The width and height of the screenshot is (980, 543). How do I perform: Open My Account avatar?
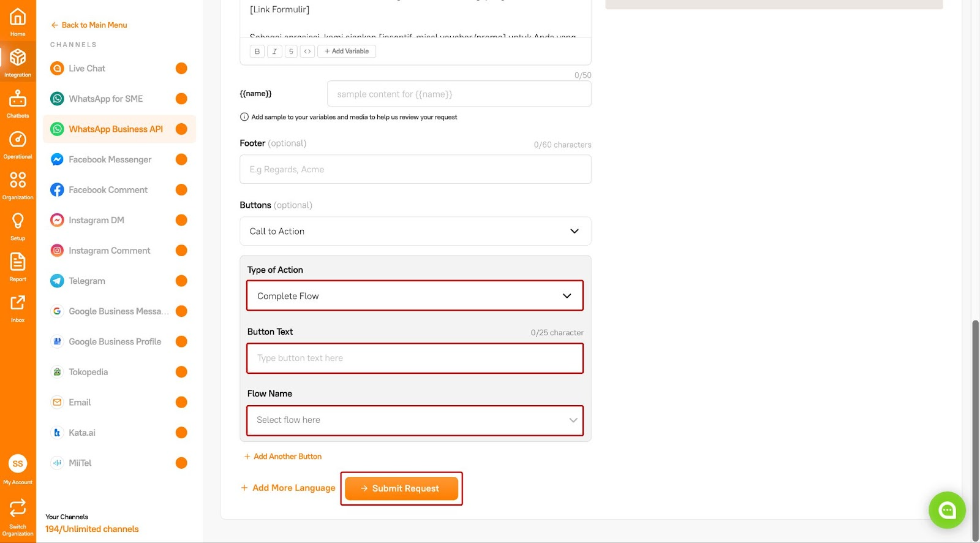[18, 463]
